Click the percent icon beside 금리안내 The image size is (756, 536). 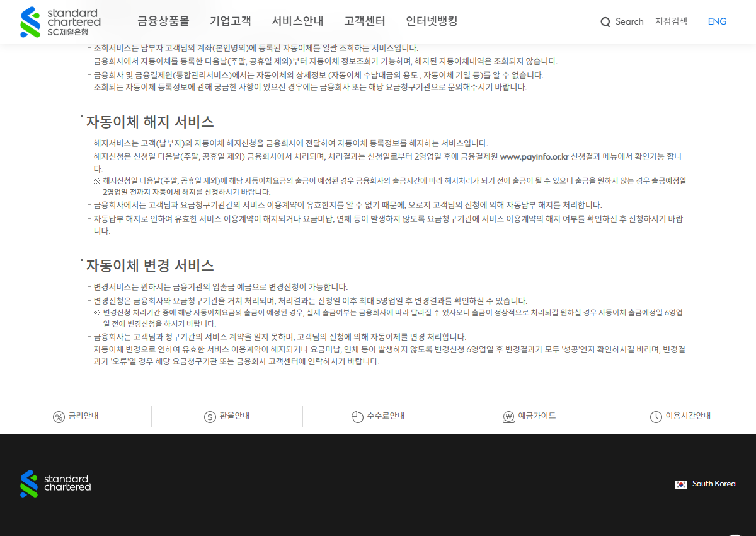coord(59,417)
